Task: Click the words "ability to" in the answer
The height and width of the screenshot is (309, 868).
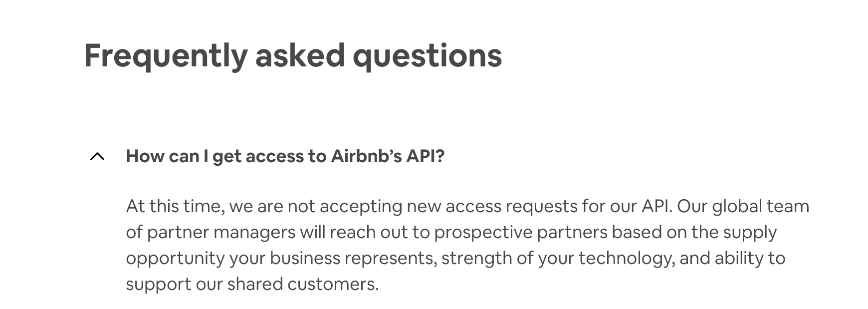Action: pos(750,258)
